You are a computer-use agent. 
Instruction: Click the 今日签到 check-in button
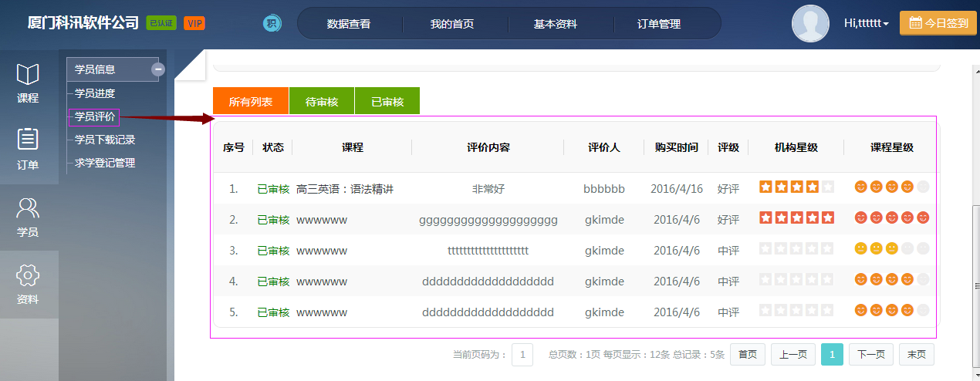[x=938, y=23]
